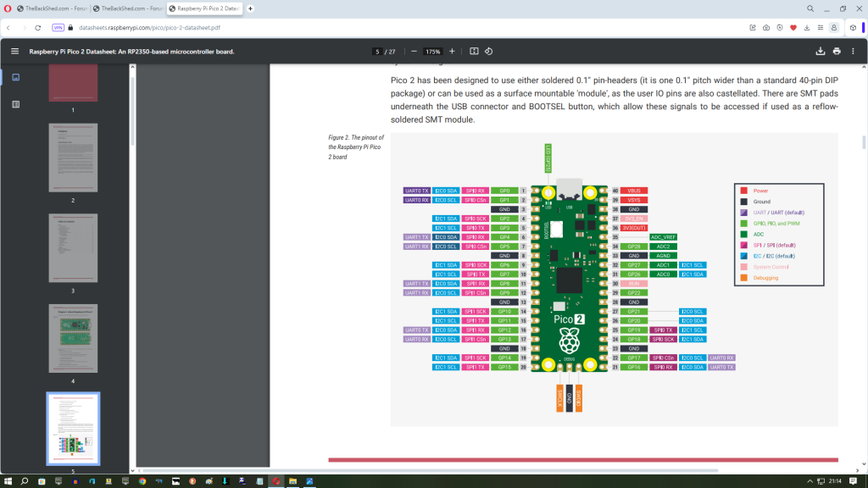Show document outline in sidebar
The width and height of the screenshot is (868, 488).
click(x=15, y=104)
